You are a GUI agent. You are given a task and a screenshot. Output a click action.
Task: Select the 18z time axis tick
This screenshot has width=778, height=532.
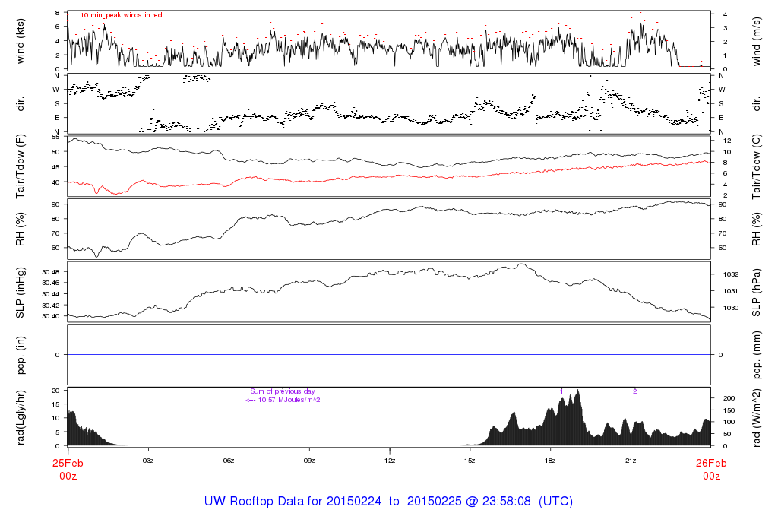[x=550, y=461]
